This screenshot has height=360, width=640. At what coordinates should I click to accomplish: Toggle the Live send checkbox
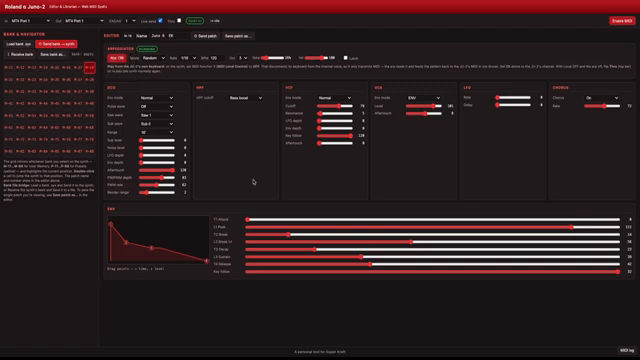tap(160, 20)
